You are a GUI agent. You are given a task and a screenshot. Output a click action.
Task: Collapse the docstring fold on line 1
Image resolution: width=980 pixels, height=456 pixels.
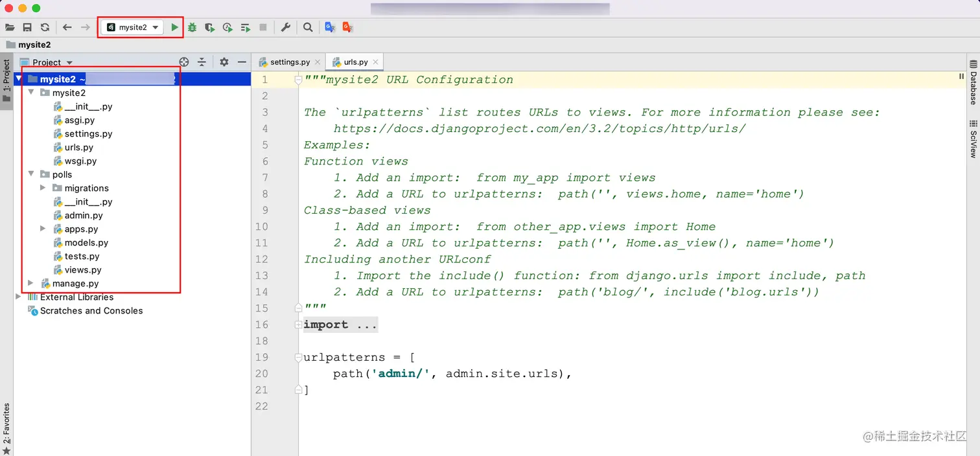pyautogui.click(x=298, y=80)
